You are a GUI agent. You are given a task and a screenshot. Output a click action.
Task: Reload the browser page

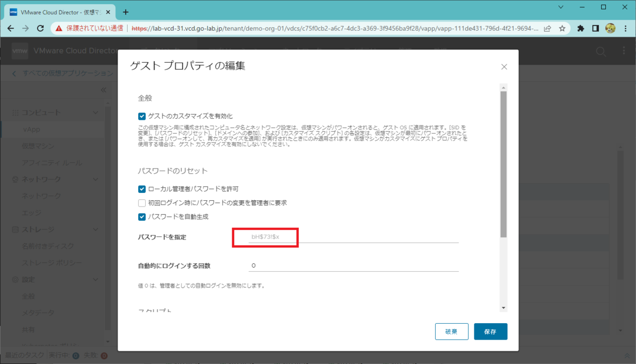click(x=40, y=29)
